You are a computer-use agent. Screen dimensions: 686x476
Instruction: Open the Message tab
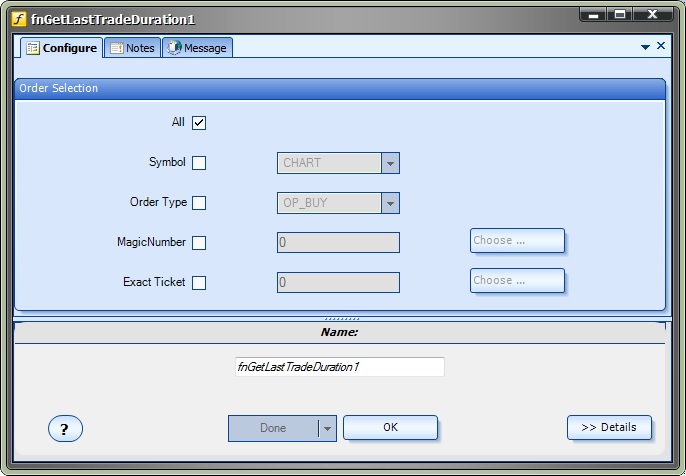click(197, 48)
